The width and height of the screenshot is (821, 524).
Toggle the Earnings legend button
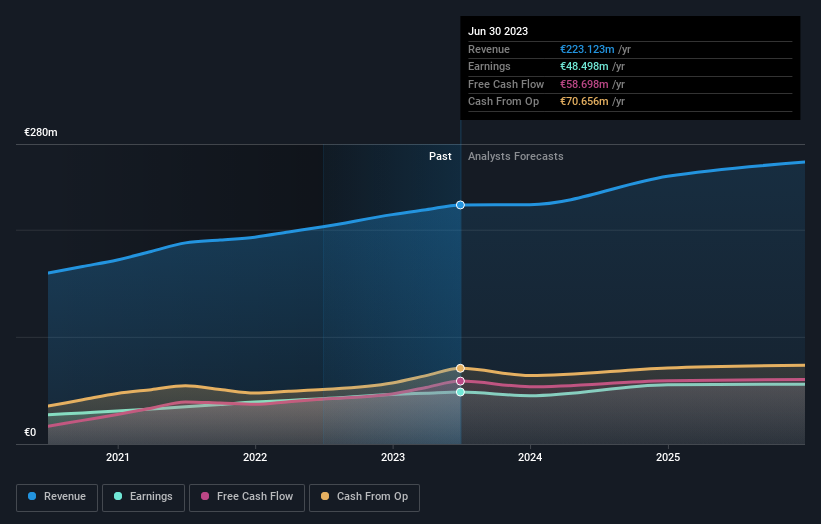pos(143,497)
